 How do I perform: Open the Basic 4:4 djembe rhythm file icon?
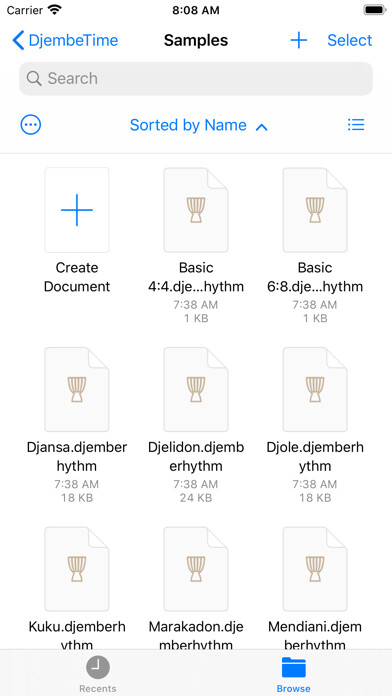196,210
